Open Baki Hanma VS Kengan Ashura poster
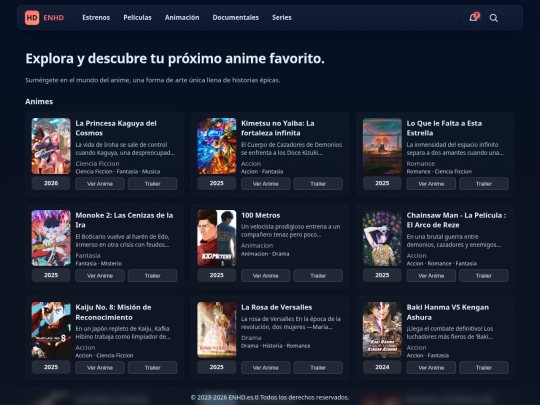The width and height of the screenshot is (540, 405). pos(382,330)
